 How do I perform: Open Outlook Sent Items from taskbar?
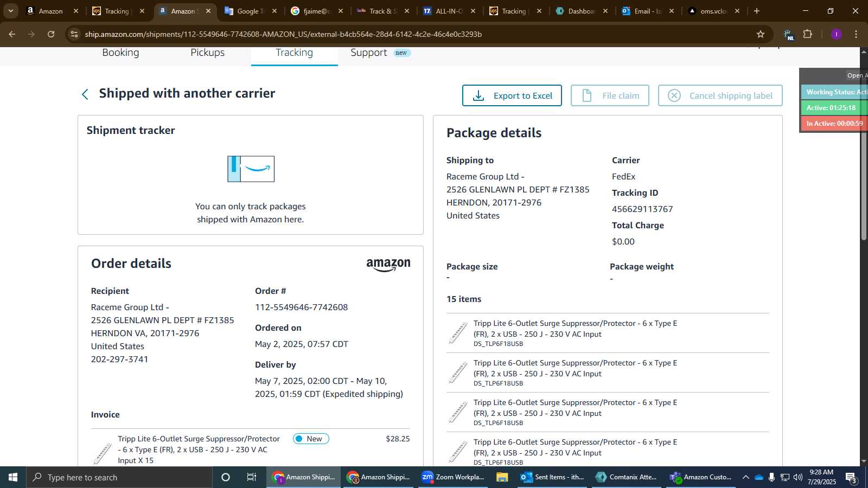553,477
